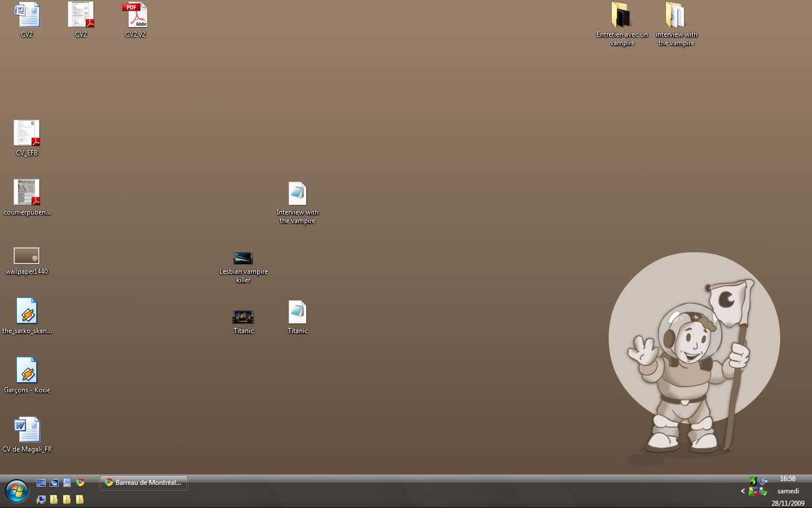The image size is (812, 508).
Task: Open the four-color antivirus tray icon
Action: click(753, 492)
